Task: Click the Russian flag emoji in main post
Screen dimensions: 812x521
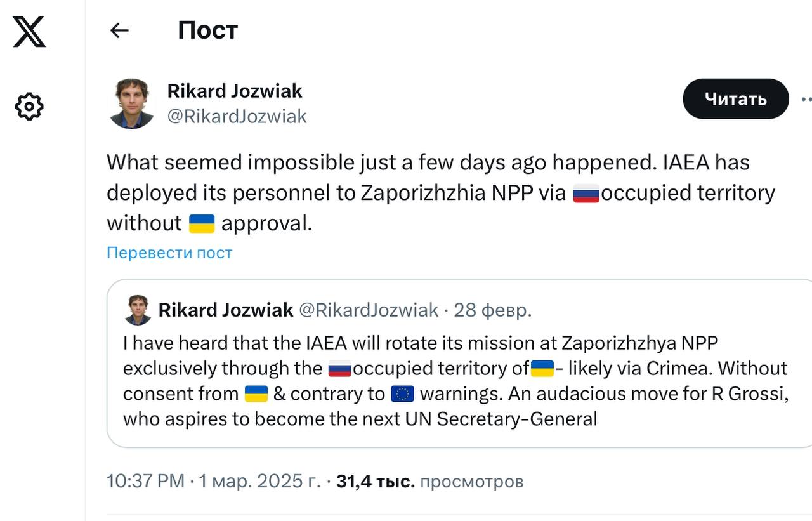Action: (x=586, y=193)
